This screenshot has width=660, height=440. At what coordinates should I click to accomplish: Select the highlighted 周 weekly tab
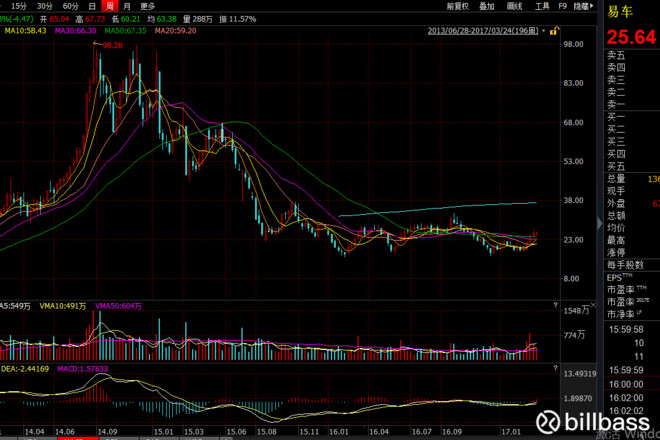pyautogui.click(x=110, y=5)
